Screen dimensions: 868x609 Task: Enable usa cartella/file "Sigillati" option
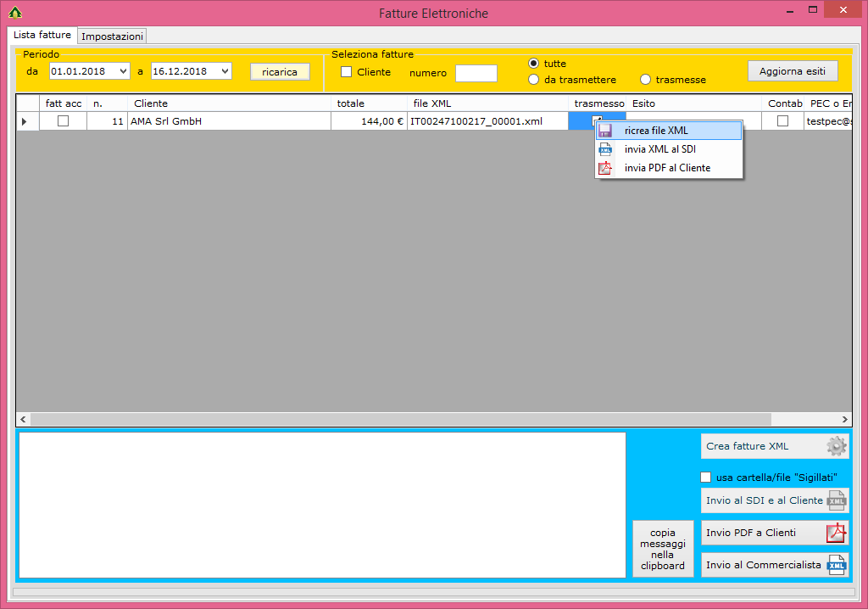(706, 478)
